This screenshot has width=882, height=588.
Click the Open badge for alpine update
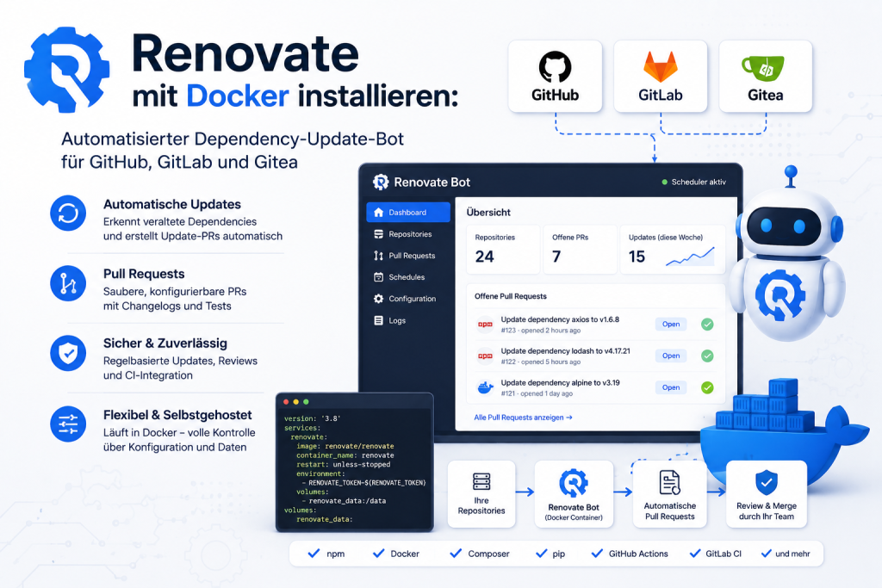[x=670, y=387]
